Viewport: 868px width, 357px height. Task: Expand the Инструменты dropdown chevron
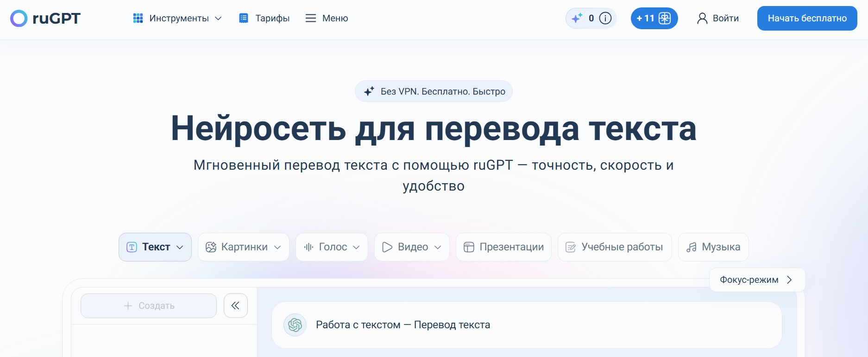[x=218, y=18]
